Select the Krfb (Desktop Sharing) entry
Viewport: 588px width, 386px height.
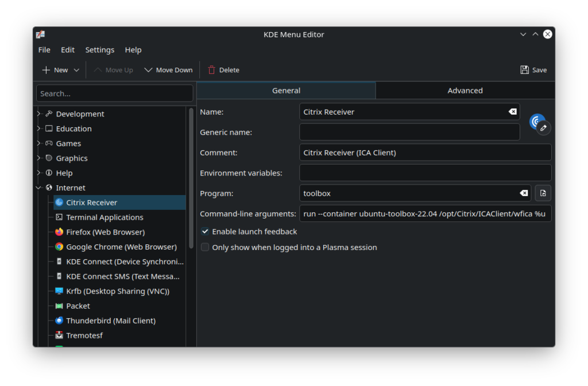point(117,291)
